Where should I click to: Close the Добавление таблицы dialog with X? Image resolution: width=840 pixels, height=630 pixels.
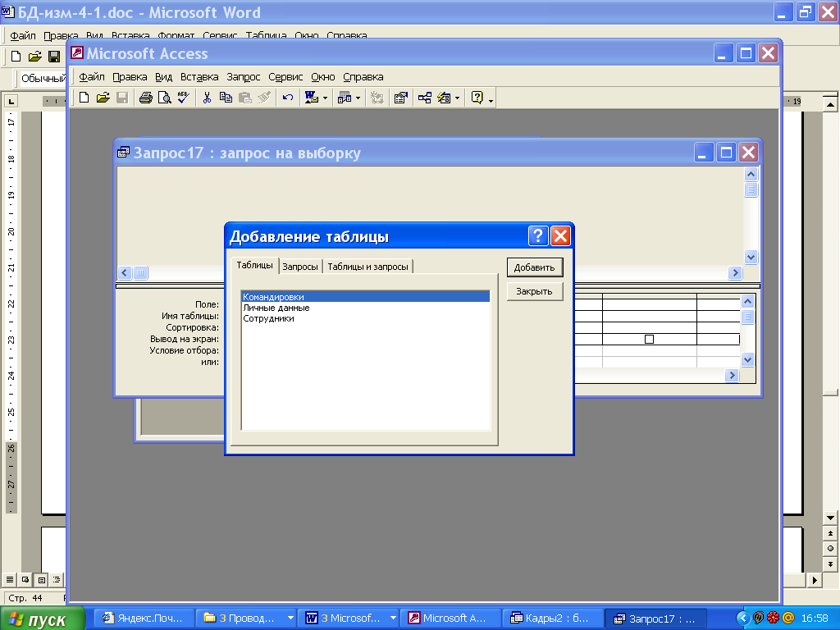coord(560,235)
